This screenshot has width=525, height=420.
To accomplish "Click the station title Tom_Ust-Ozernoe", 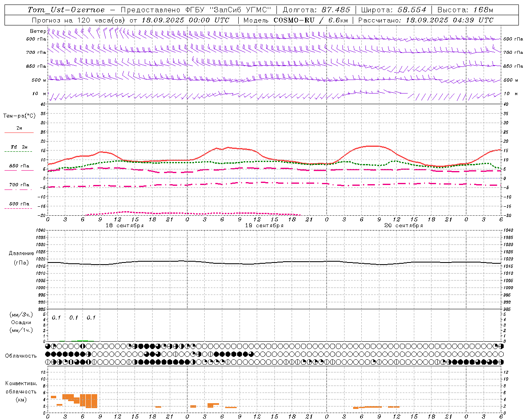I will click(66, 10).
